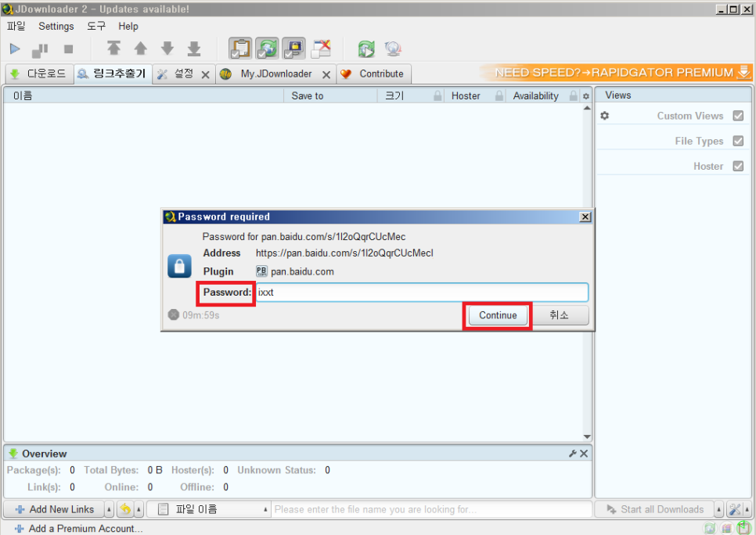The height and width of the screenshot is (535, 756).
Task: Open bottom-right tools settings icon
Action: click(x=735, y=509)
